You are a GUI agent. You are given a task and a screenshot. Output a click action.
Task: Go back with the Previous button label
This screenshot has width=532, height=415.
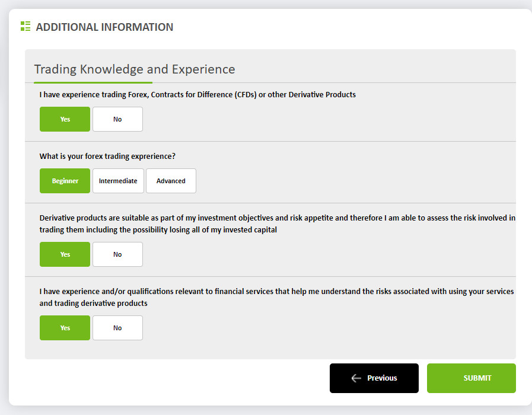pos(382,378)
